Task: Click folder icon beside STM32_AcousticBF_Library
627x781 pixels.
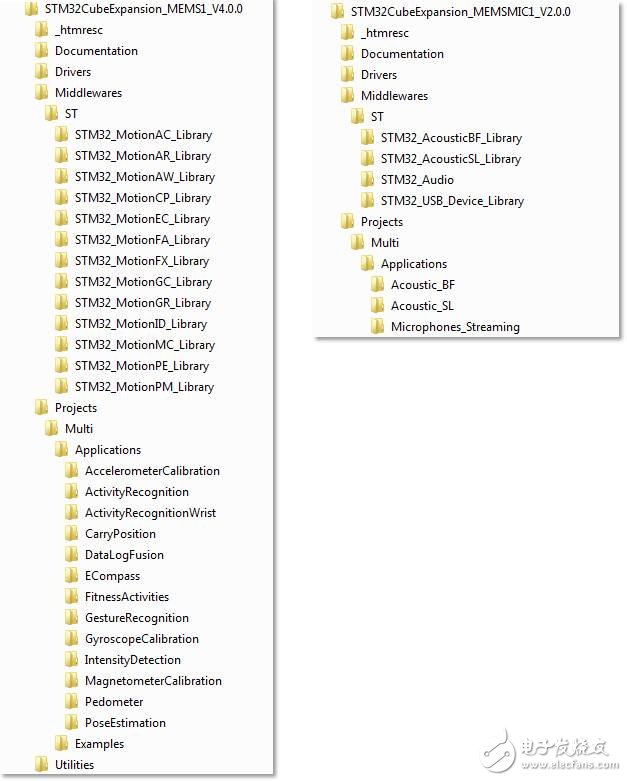Action: coord(367,138)
